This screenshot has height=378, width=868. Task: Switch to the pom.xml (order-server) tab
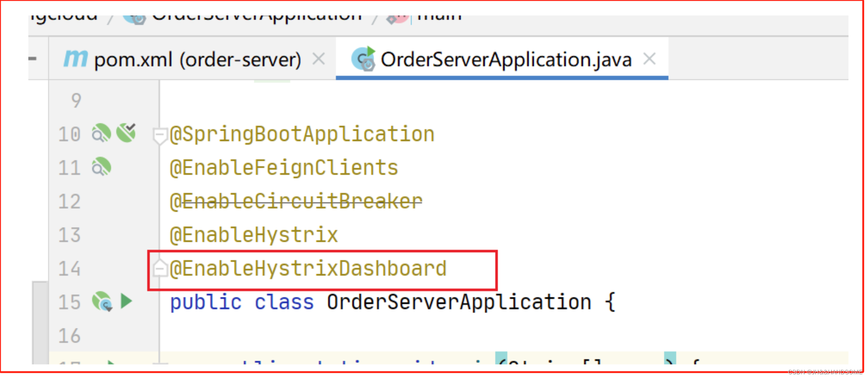point(192,59)
